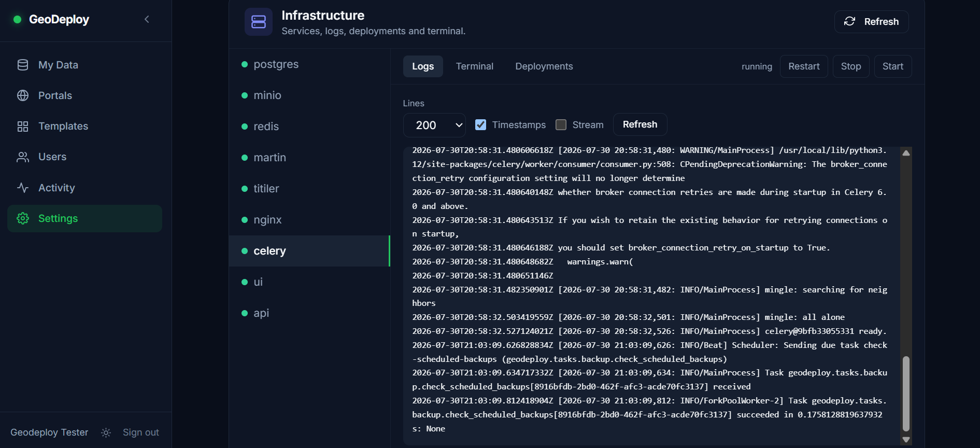Switch to the Deployments tab
The height and width of the screenshot is (448, 980).
coord(544,66)
